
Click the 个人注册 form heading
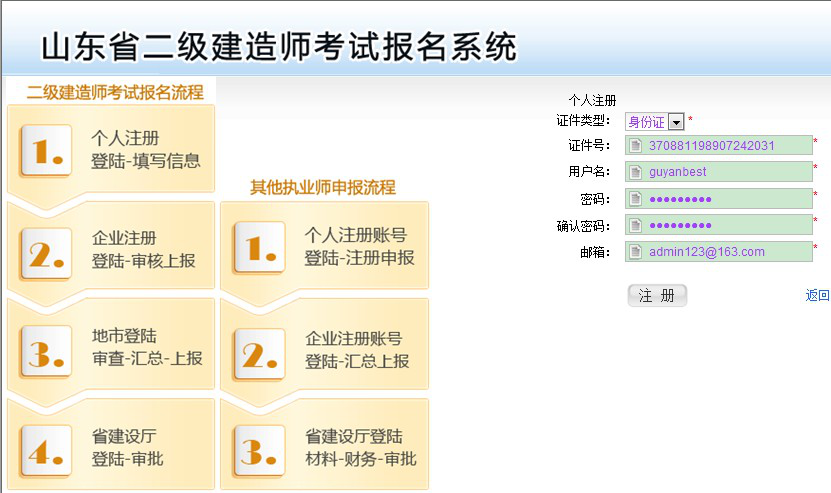click(x=593, y=100)
